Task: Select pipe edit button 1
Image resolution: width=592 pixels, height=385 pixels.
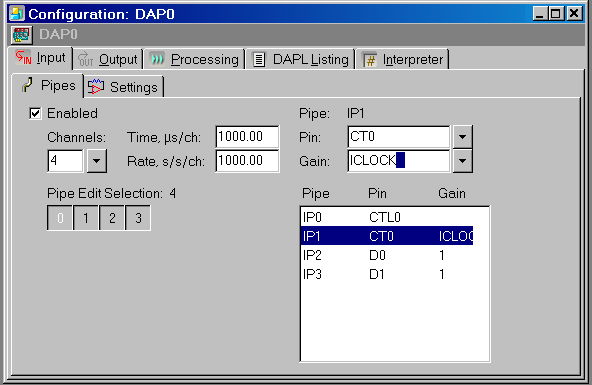Action: click(86, 218)
